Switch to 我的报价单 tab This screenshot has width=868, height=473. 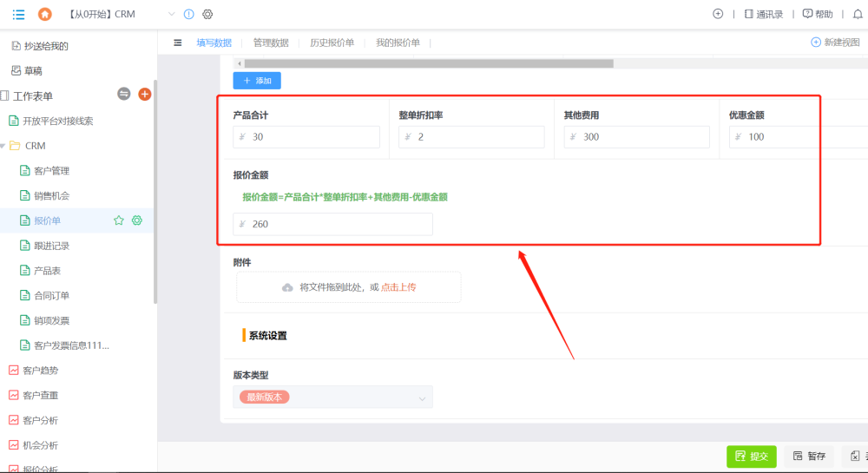pyautogui.click(x=398, y=43)
